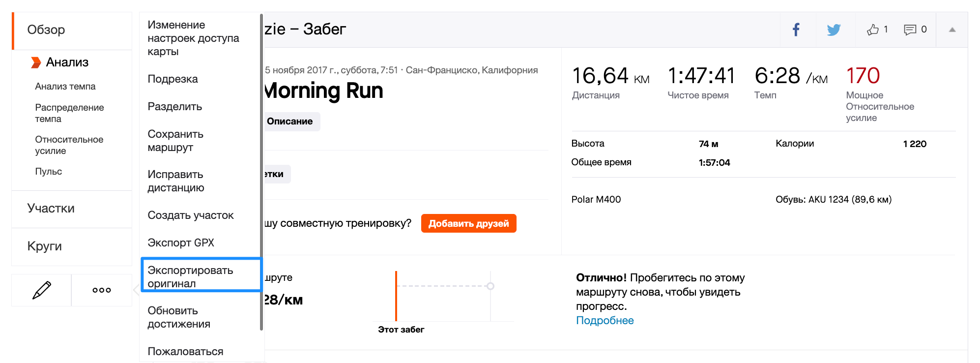This screenshot has width=980, height=363.
Task: Click Polar M400 device text
Action: tap(596, 200)
